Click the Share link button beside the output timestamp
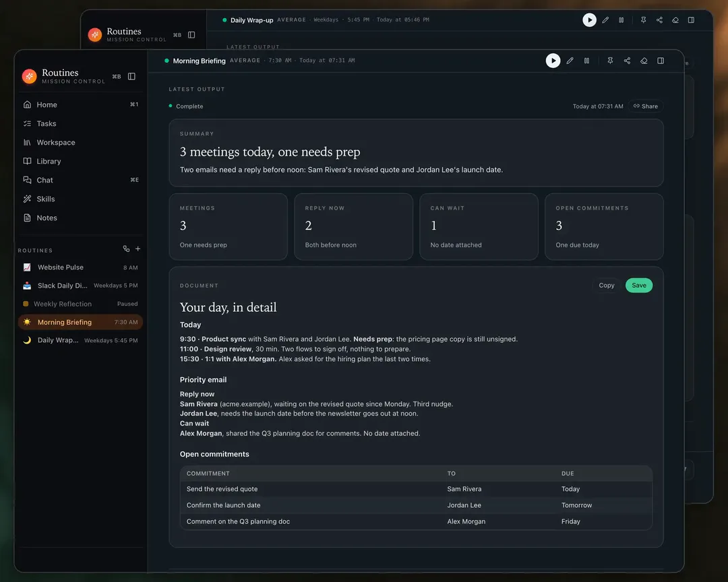Image resolution: width=728 pixels, height=582 pixels. pyautogui.click(x=645, y=106)
